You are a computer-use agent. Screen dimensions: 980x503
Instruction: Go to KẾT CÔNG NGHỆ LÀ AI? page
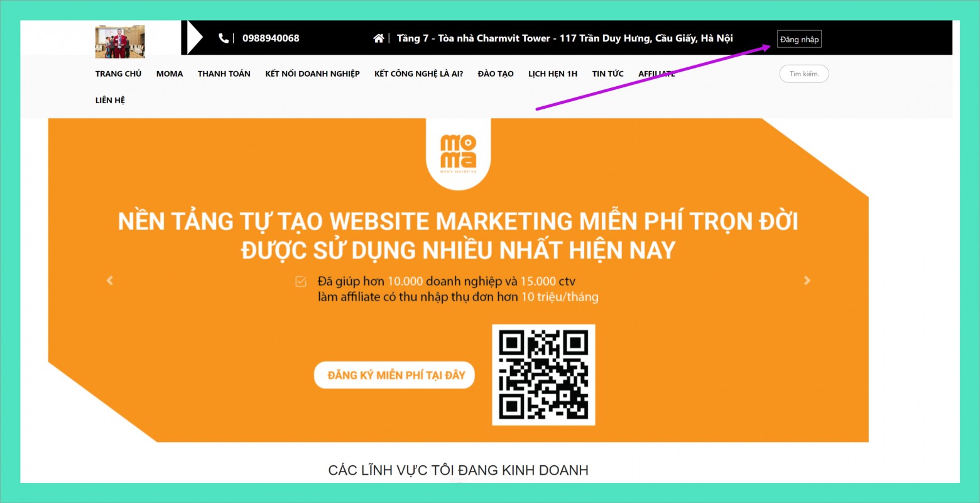[418, 74]
